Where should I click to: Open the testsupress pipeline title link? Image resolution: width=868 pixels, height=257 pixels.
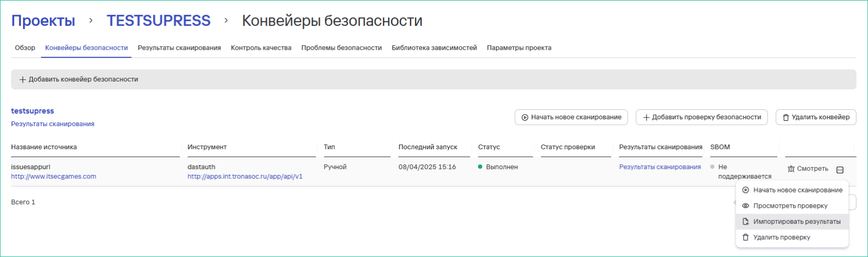[33, 111]
